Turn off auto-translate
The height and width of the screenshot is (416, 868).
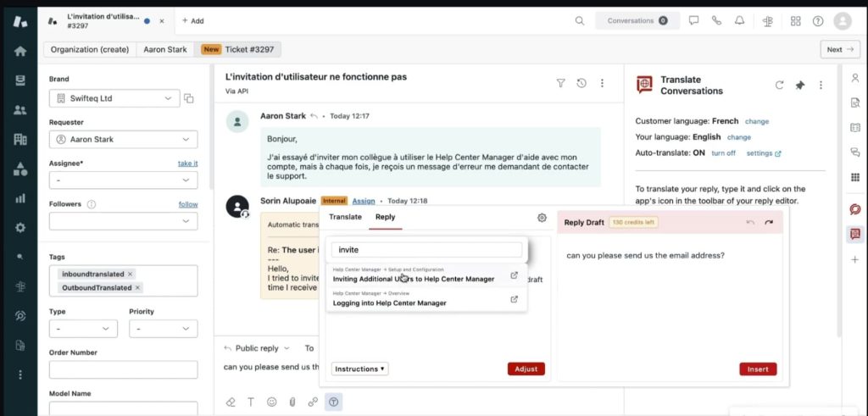pos(724,153)
